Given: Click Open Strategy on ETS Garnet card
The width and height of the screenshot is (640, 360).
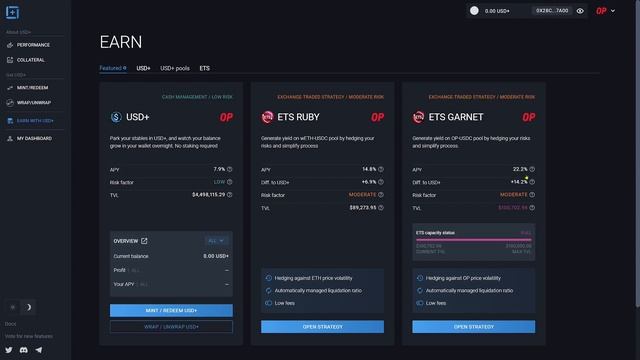Looking at the screenshot, I should [x=473, y=327].
